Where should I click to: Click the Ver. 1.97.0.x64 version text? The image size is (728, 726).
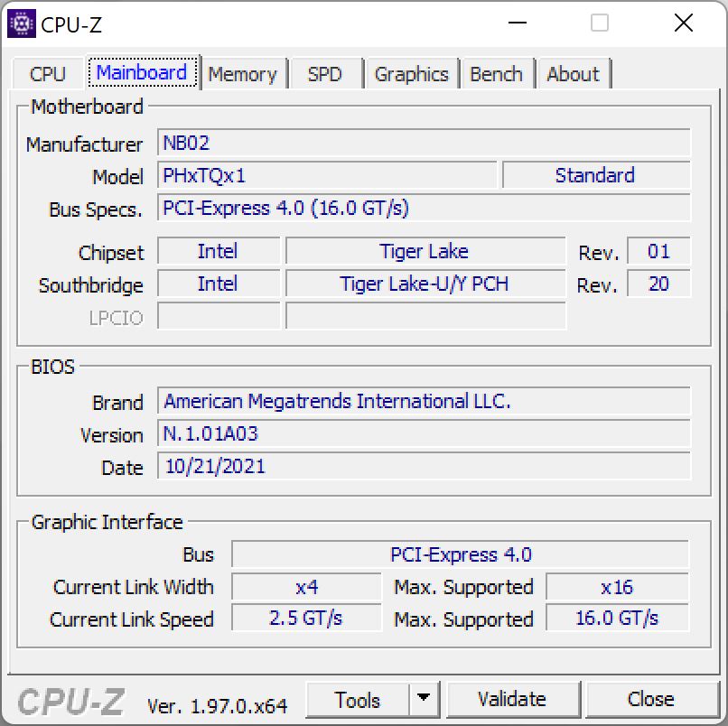click(x=217, y=706)
